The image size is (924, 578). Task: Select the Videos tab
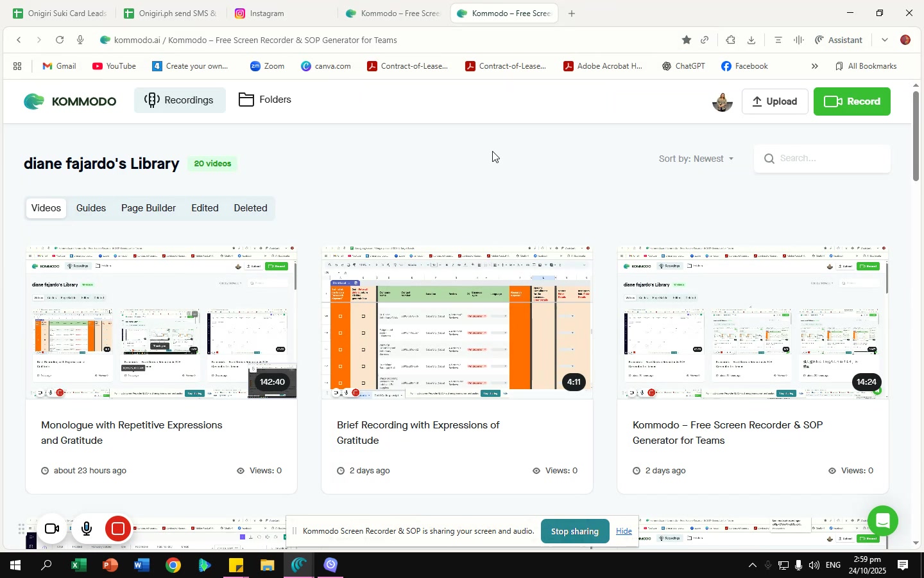click(46, 208)
